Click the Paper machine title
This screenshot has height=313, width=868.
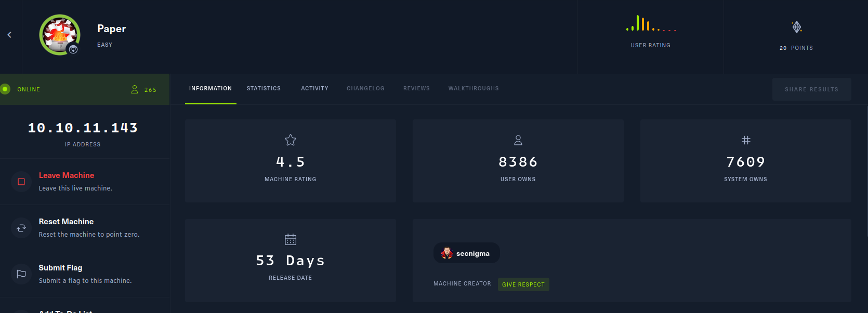[x=112, y=29]
